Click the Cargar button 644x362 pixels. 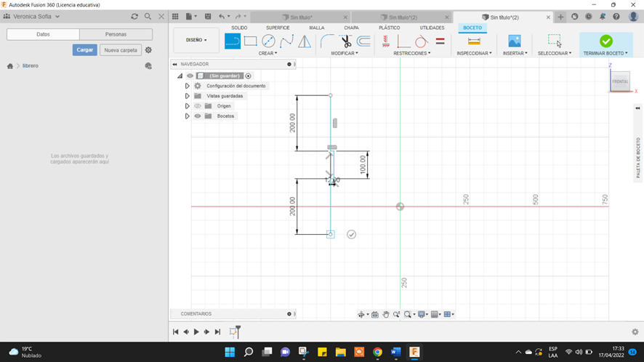point(85,49)
